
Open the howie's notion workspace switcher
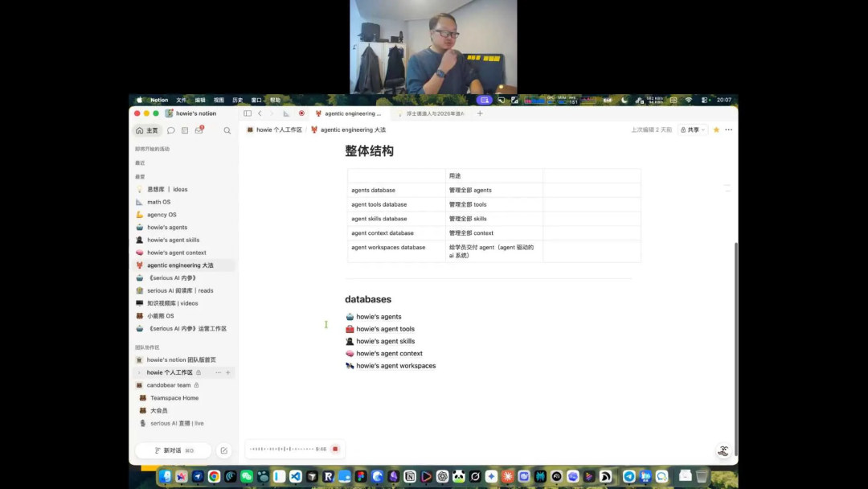[191, 113]
